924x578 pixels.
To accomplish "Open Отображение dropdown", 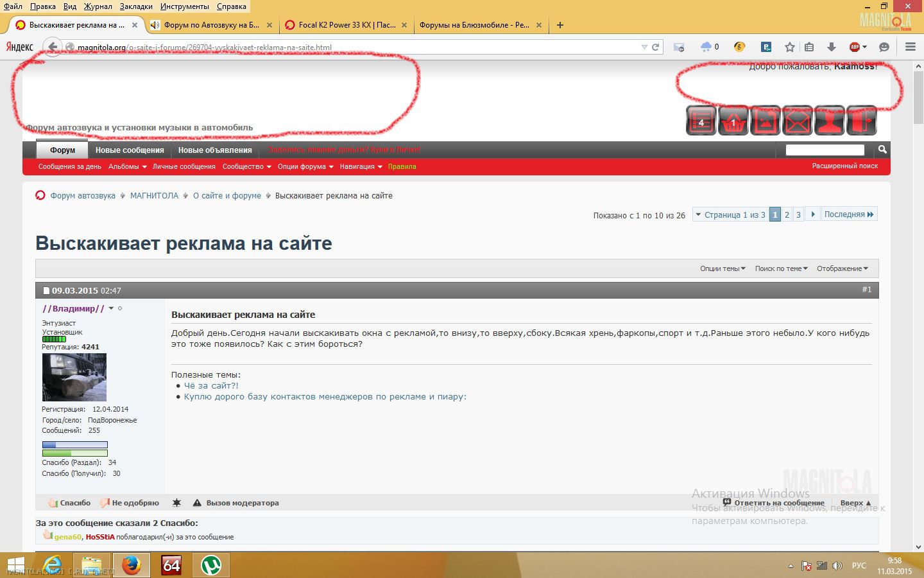I will 843,268.
